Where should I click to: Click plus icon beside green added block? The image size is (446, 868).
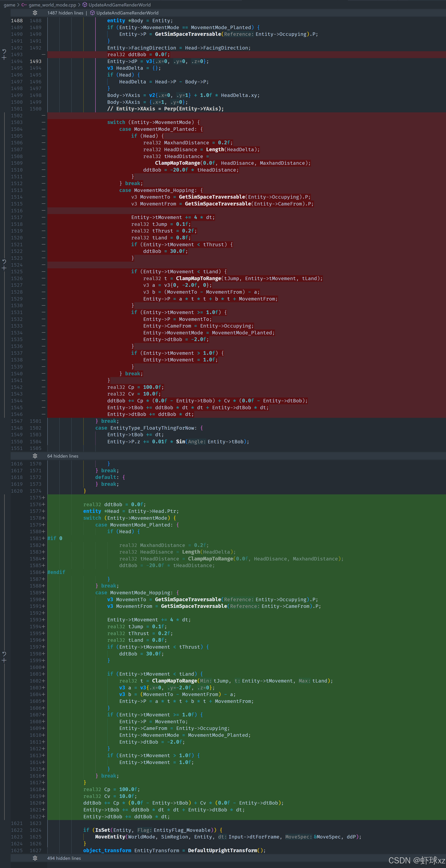[x=4, y=660]
